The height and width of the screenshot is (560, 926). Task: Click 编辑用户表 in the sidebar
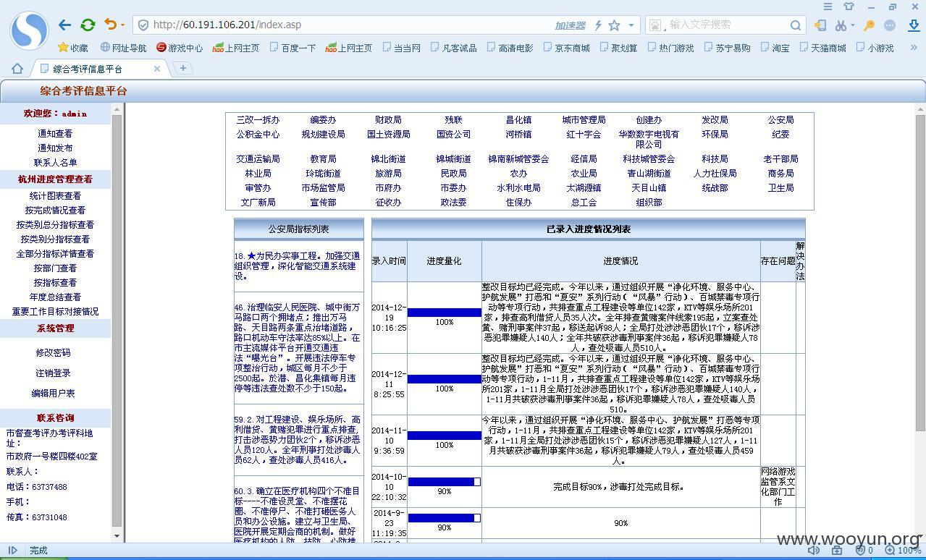pos(54,394)
